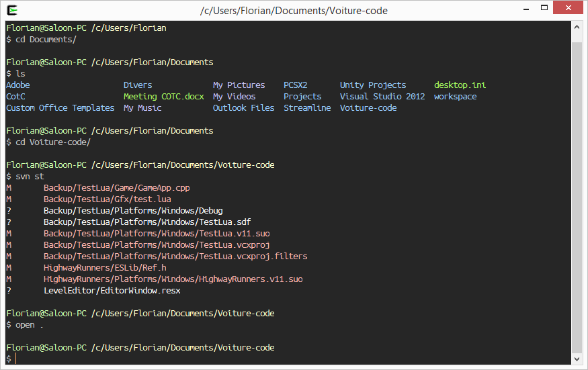Click the LevelEditor/EditorWindow.resx unversioned entry
The height and width of the screenshot is (370, 588).
pos(112,291)
